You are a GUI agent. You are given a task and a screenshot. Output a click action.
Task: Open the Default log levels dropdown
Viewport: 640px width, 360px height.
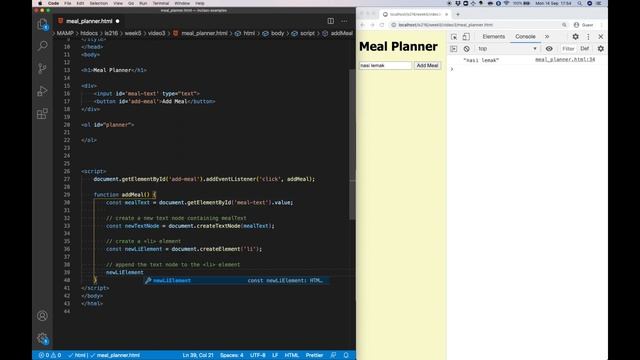click(x=585, y=49)
